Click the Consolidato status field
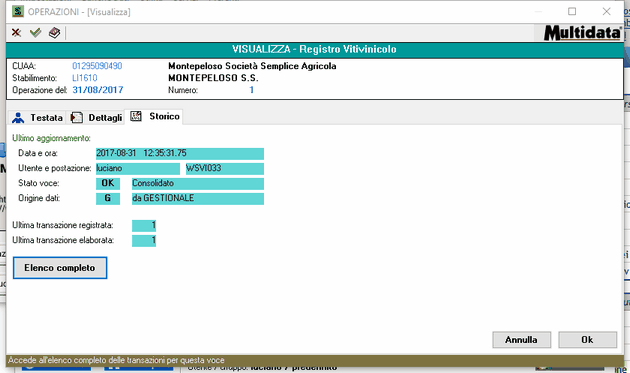This screenshot has width=630, height=373. click(198, 184)
